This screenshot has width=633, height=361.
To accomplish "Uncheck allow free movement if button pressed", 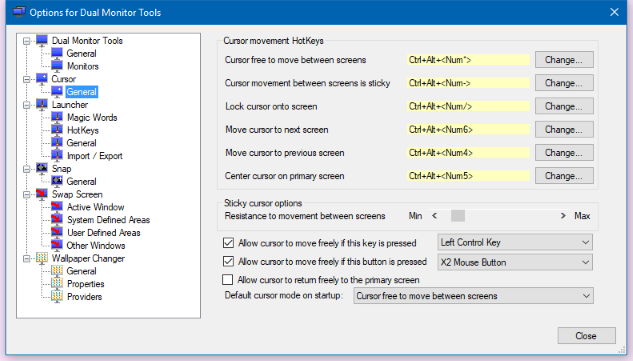I will [x=228, y=261].
